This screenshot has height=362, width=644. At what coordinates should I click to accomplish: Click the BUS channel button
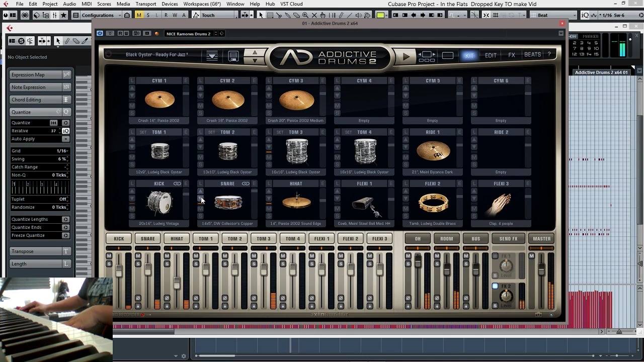475,239
